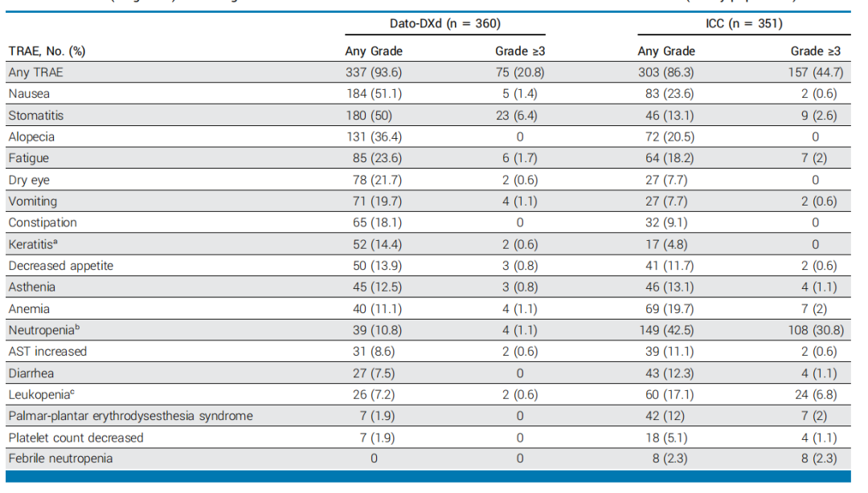The image size is (868, 493).
Task: Click the Dato-DXd (n = 360) column header
Action: (445, 24)
